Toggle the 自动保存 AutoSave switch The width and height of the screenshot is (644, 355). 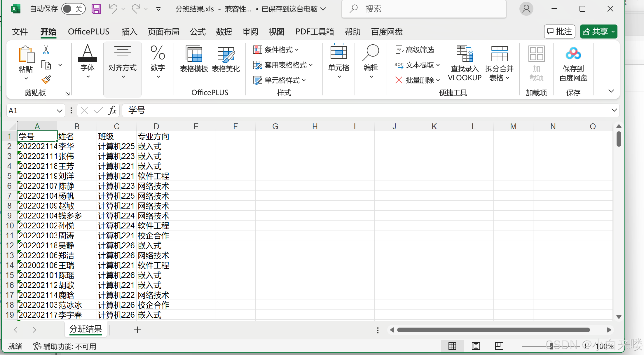(73, 9)
